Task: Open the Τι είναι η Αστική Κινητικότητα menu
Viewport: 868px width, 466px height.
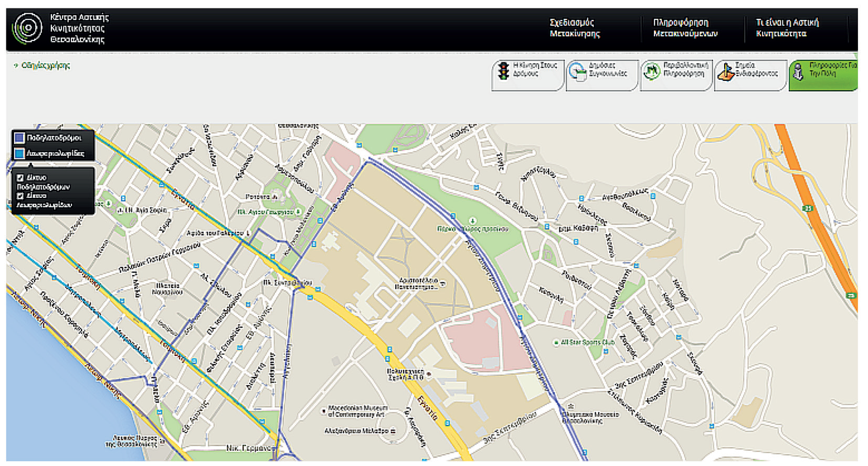Action: pyautogui.click(x=787, y=28)
